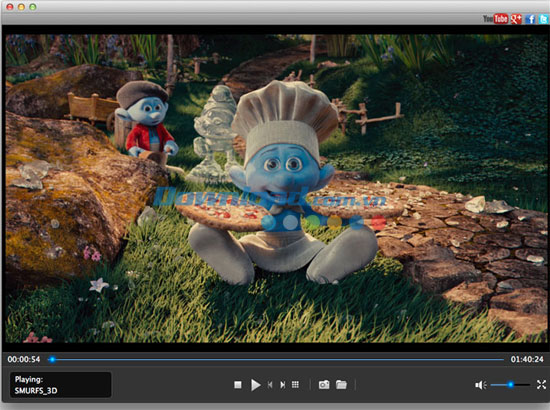Skip to the previous chapter
This screenshot has width=550, height=410.
(270, 385)
